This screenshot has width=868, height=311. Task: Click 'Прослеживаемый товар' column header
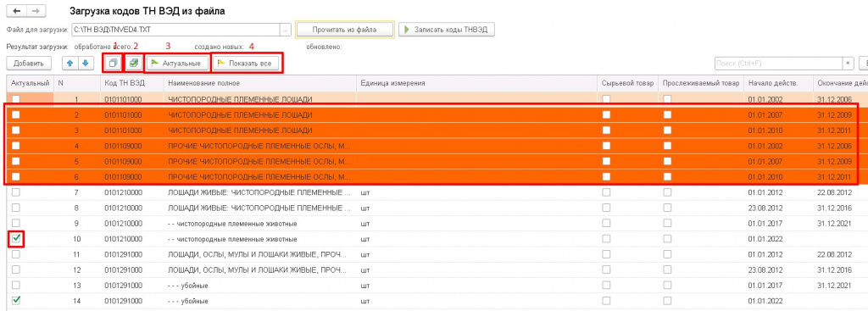point(700,83)
